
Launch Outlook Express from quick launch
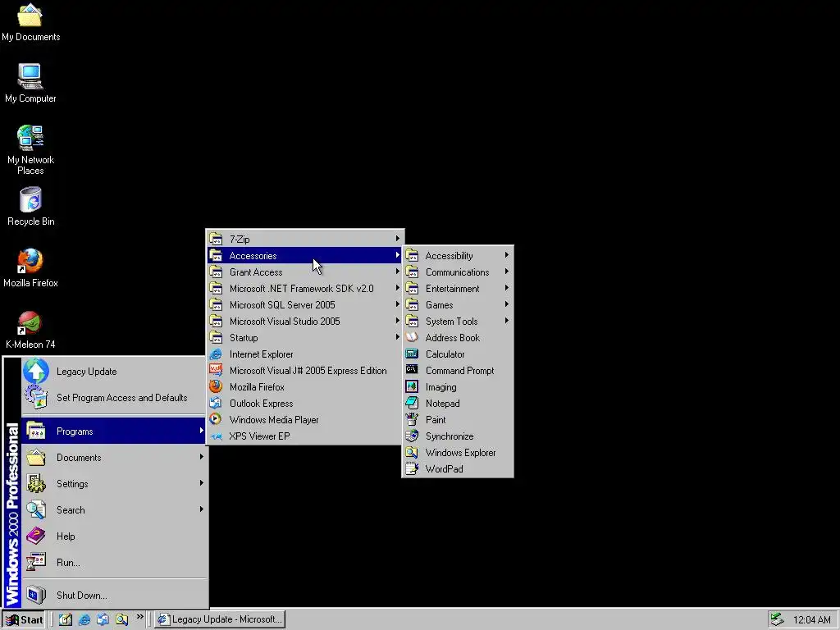pos(103,619)
